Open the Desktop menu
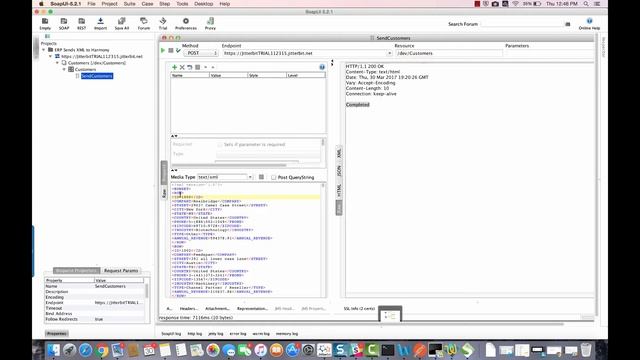 click(204, 4)
